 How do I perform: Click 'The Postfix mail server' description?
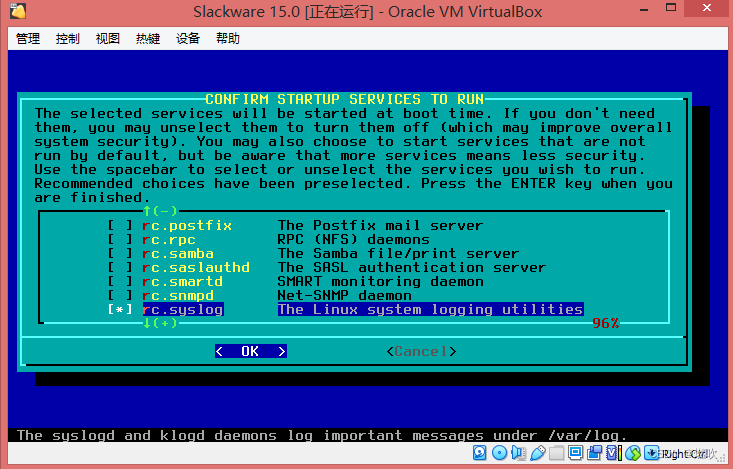[381, 226]
